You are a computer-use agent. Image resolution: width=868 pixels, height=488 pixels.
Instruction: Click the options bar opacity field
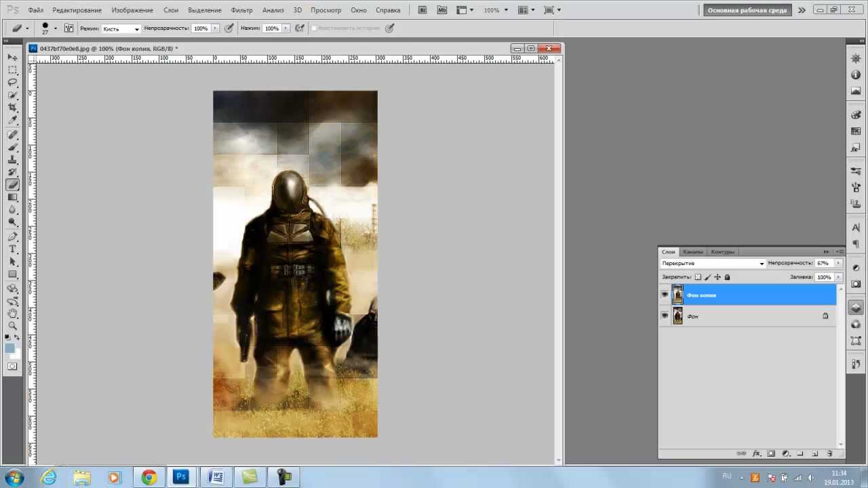click(201, 28)
